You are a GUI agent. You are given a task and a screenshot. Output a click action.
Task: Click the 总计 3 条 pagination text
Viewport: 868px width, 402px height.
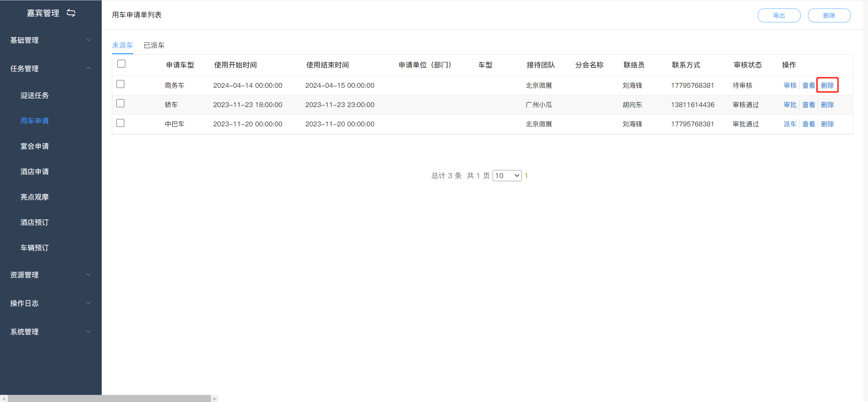447,175
